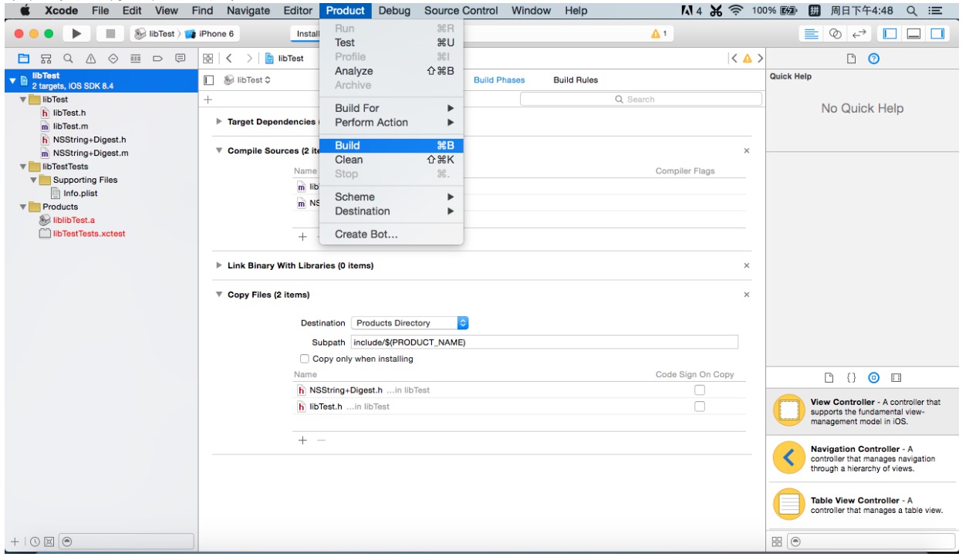Toggle targets list sidebar icon
Viewport: 969px width, 560px height.
click(x=208, y=80)
